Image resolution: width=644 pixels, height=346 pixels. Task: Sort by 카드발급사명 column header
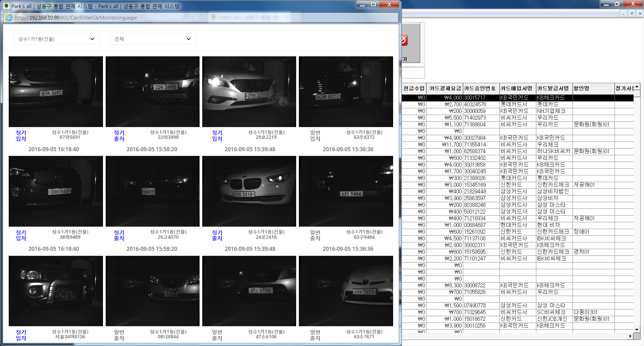coord(554,89)
